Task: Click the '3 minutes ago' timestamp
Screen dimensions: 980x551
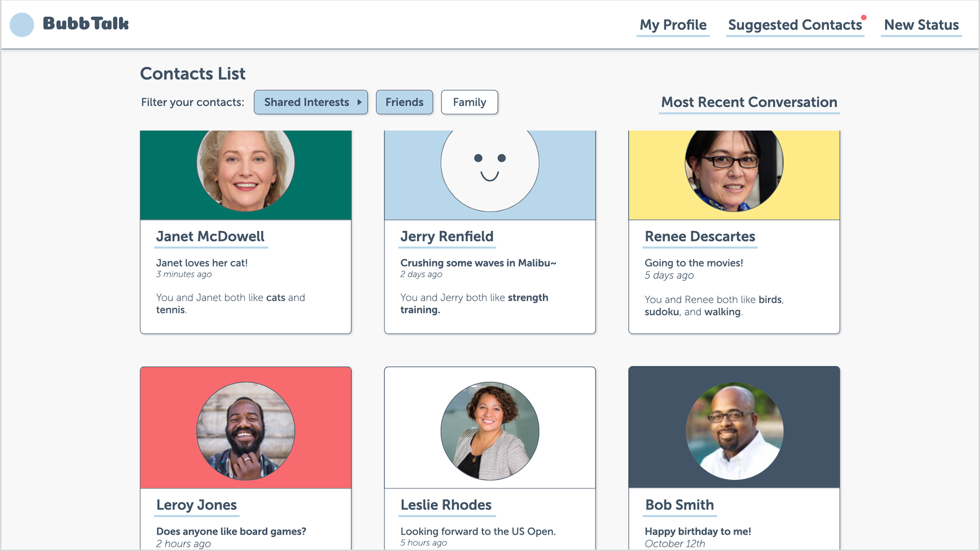Action: pyautogui.click(x=184, y=274)
